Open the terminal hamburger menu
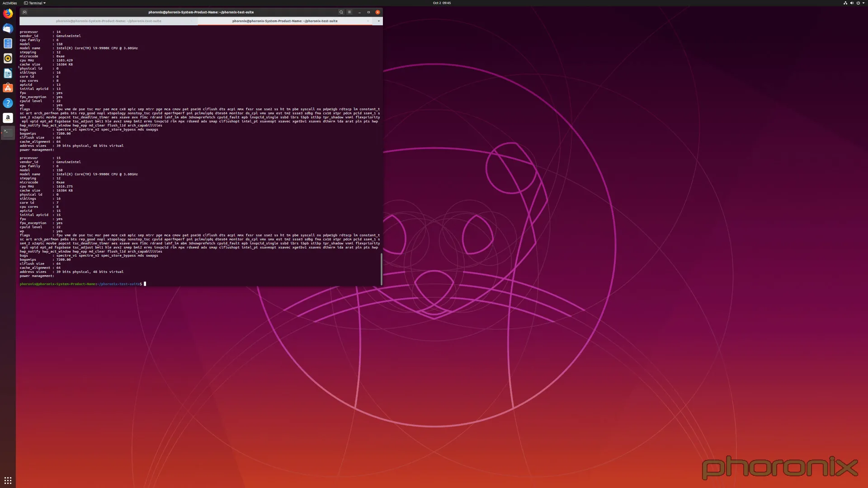Image resolution: width=868 pixels, height=488 pixels. 349,12
